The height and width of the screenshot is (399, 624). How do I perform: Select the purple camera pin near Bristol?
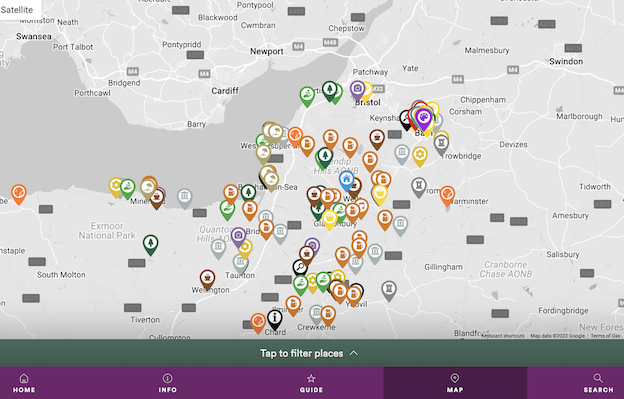357,90
